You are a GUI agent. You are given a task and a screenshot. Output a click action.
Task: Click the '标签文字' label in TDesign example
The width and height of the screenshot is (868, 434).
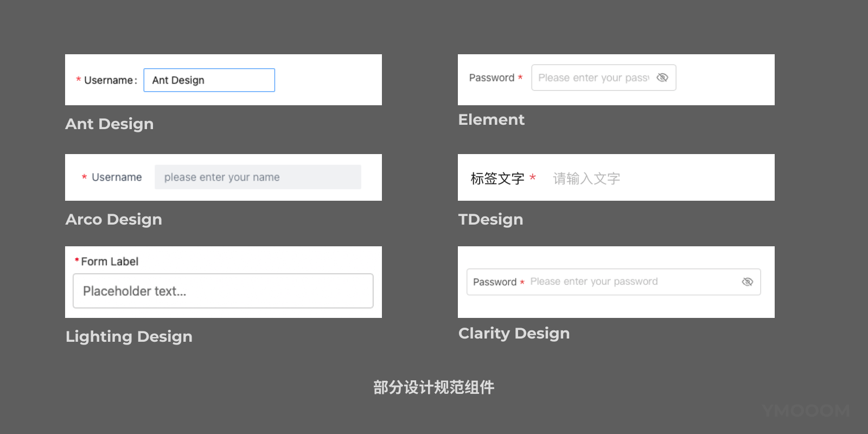497,178
